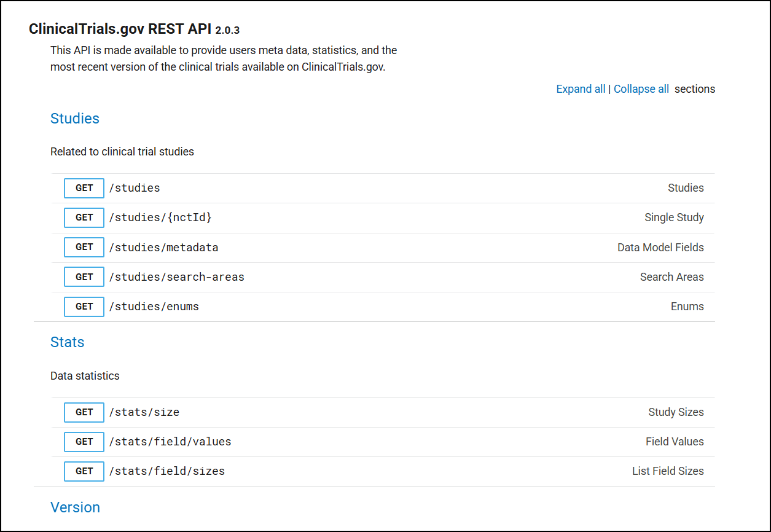Click the Studies summary label of /studies row
771x532 pixels.
click(686, 188)
